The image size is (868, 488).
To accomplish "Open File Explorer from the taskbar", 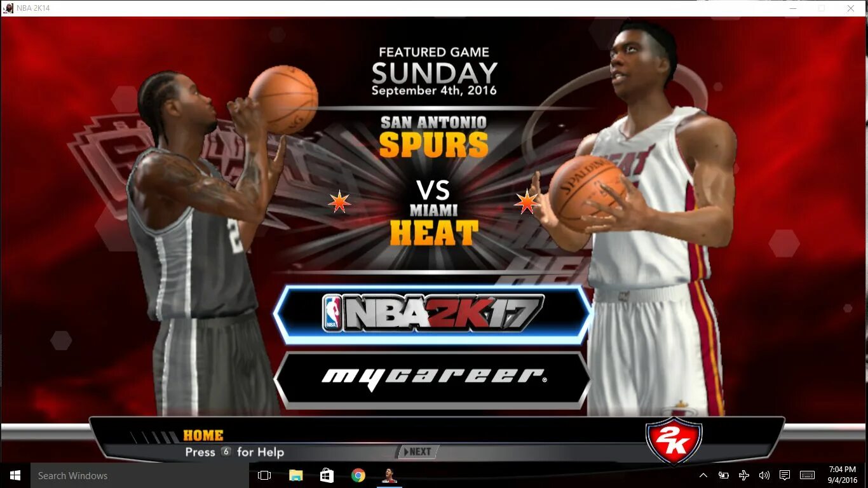I will coord(296,475).
